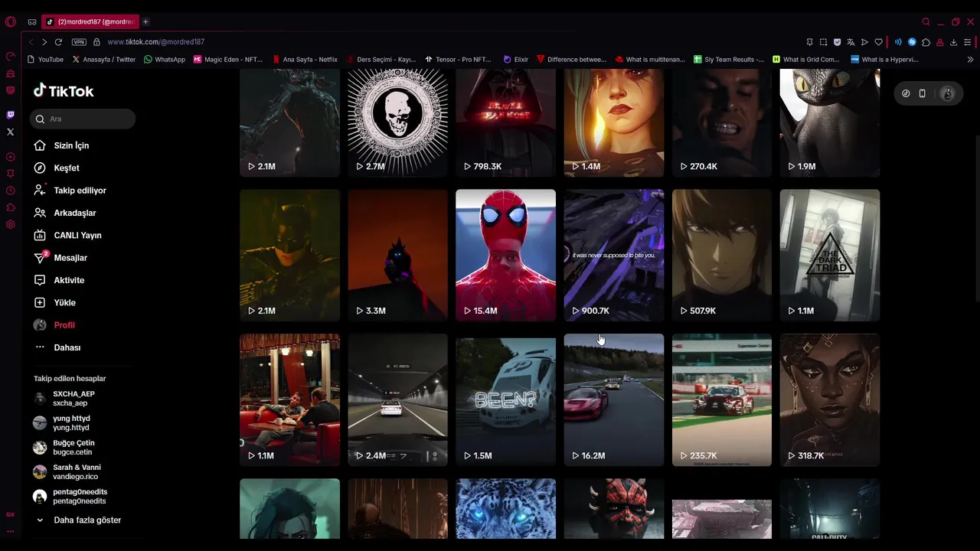Open red race car video with 235.7K views
The width and height of the screenshot is (980, 551).
coord(722,399)
